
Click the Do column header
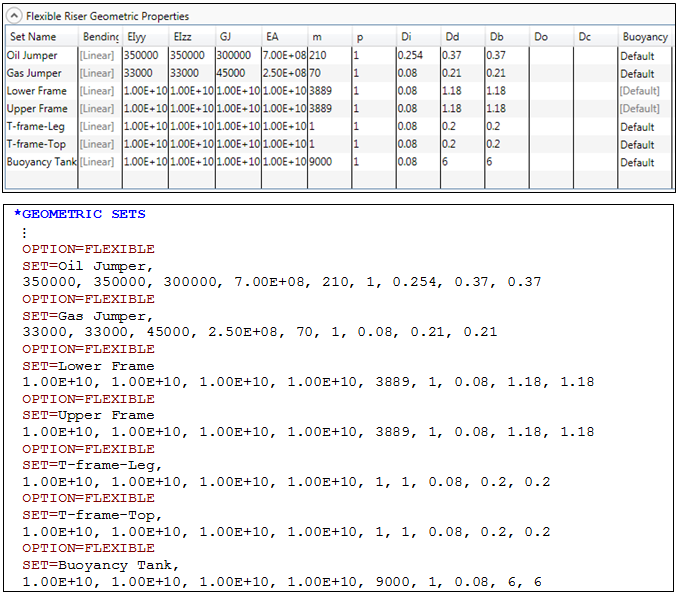click(x=551, y=37)
